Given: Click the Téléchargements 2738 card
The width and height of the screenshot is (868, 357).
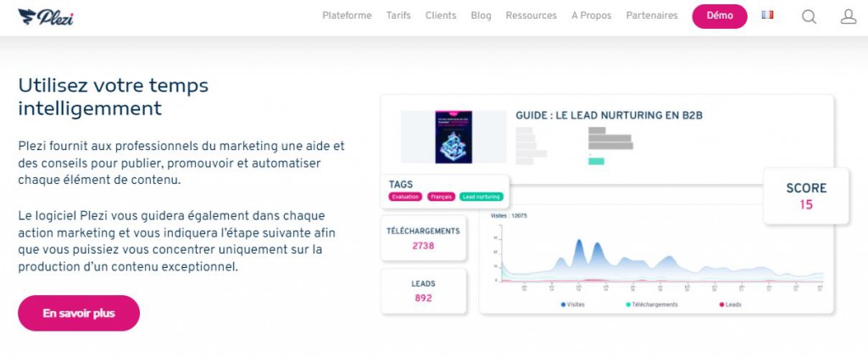Looking at the screenshot, I should tap(423, 238).
